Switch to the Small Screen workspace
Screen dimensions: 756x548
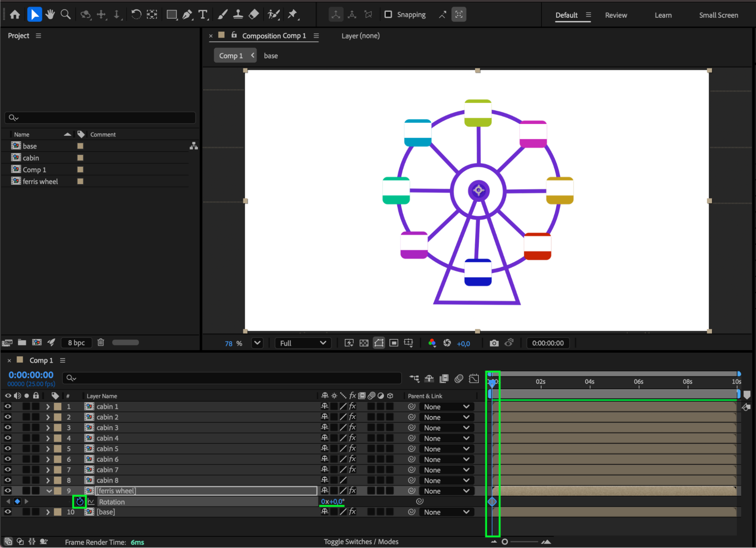tap(718, 15)
